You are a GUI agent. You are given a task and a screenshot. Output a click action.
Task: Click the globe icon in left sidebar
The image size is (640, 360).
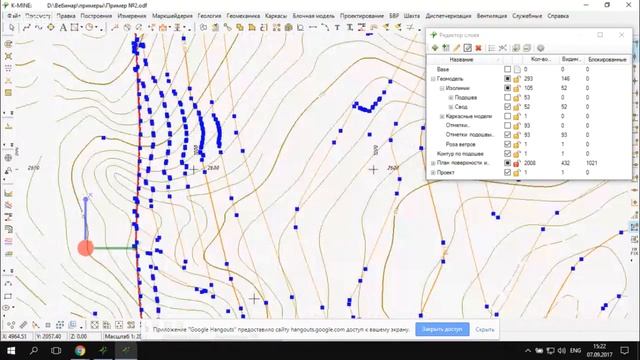pos(8,158)
